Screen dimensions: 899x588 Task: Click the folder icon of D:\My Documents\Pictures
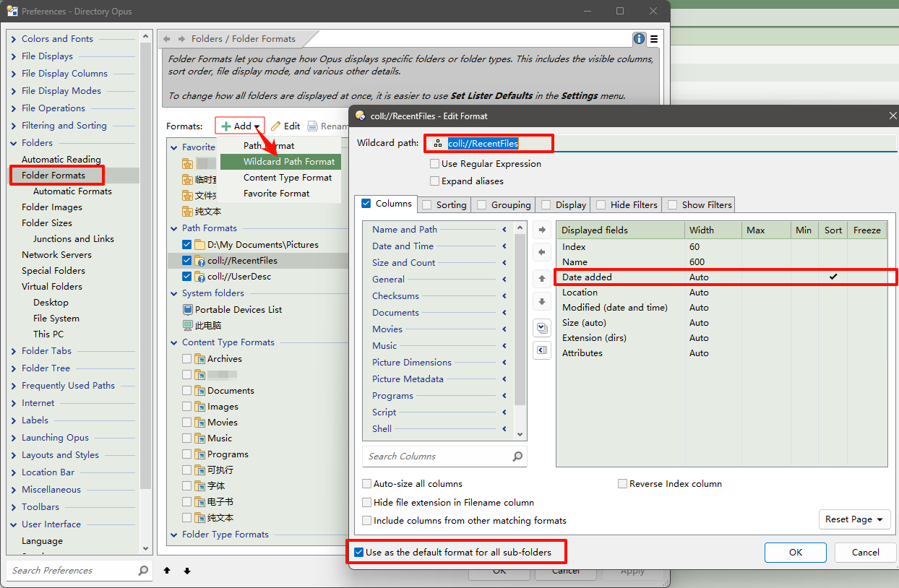pos(200,245)
